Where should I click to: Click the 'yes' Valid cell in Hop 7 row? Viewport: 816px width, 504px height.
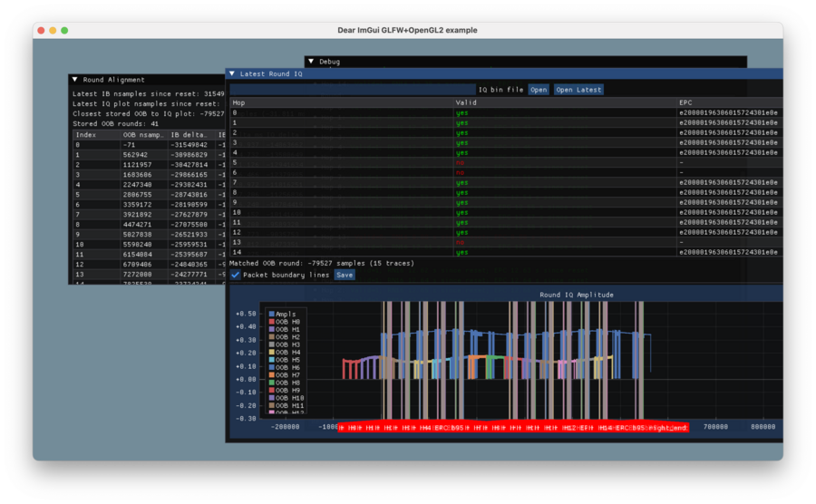point(461,182)
